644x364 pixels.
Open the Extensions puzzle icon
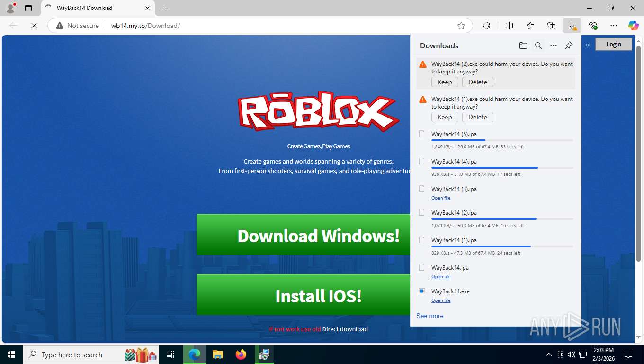point(486,26)
